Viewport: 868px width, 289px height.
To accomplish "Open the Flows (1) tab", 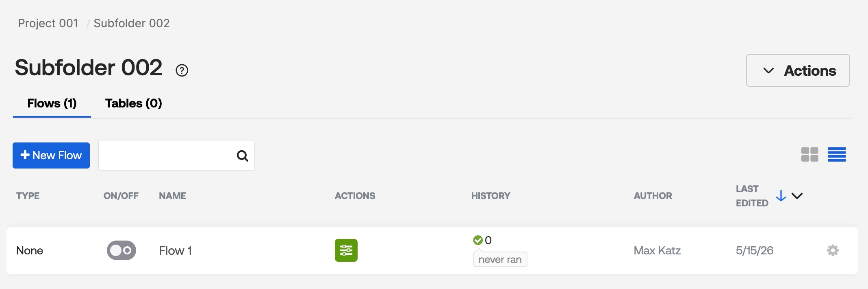I will (x=52, y=103).
